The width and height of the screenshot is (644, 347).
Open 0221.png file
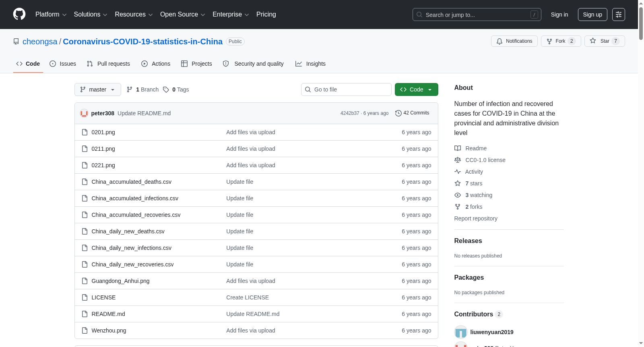103,165
